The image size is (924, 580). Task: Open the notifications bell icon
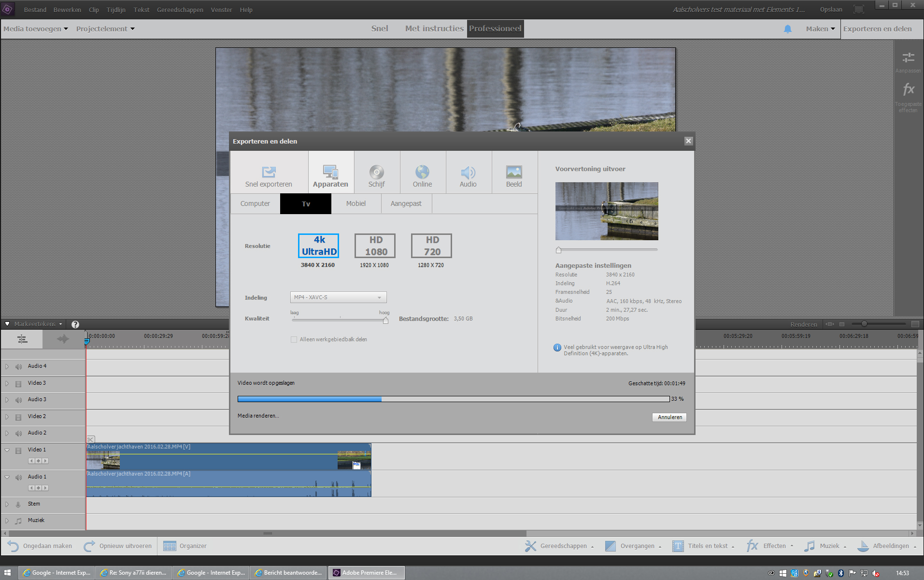787,29
